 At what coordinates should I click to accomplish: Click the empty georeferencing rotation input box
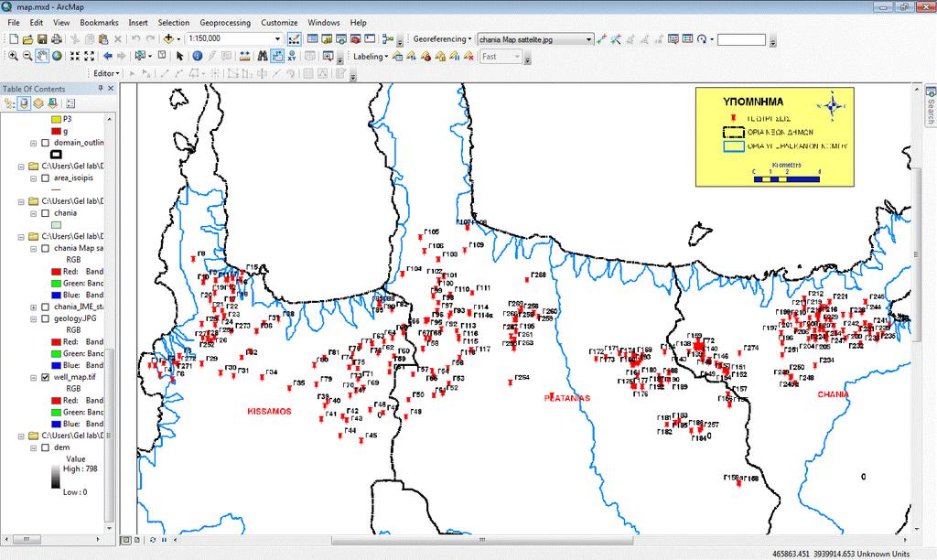click(741, 39)
